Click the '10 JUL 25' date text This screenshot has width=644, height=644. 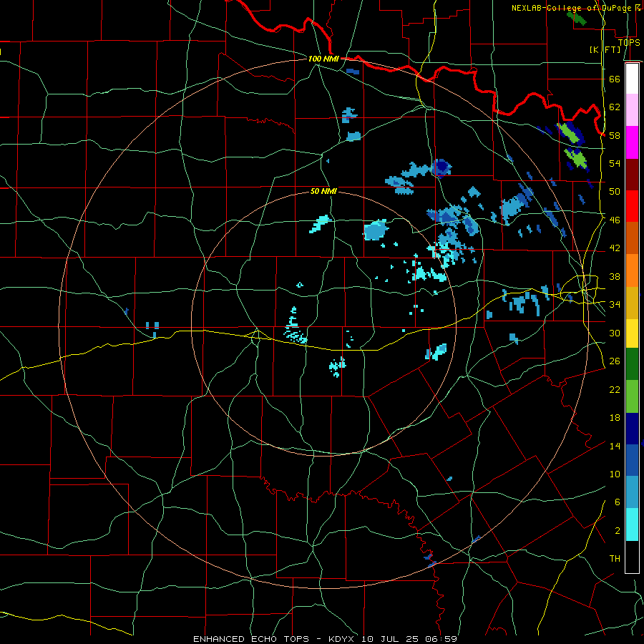[x=390, y=639]
